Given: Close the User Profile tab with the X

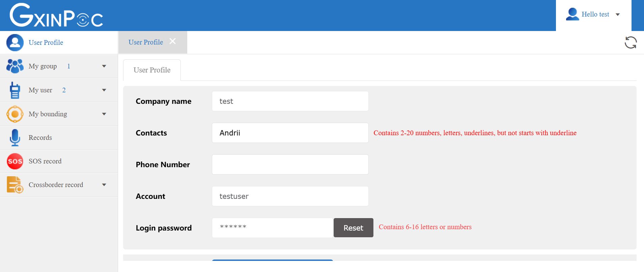Looking at the screenshot, I should 172,41.
